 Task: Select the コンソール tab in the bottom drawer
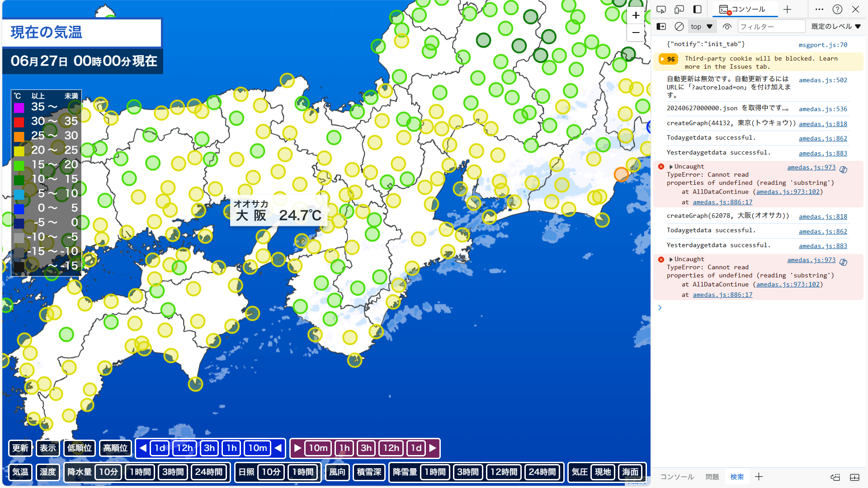[x=677, y=477]
